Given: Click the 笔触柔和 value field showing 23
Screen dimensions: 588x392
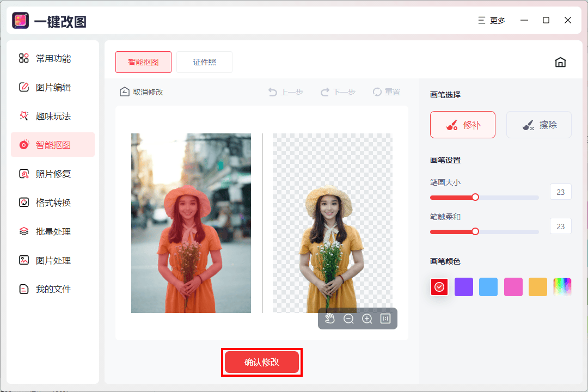Looking at the screenshot, I should 561,226.
